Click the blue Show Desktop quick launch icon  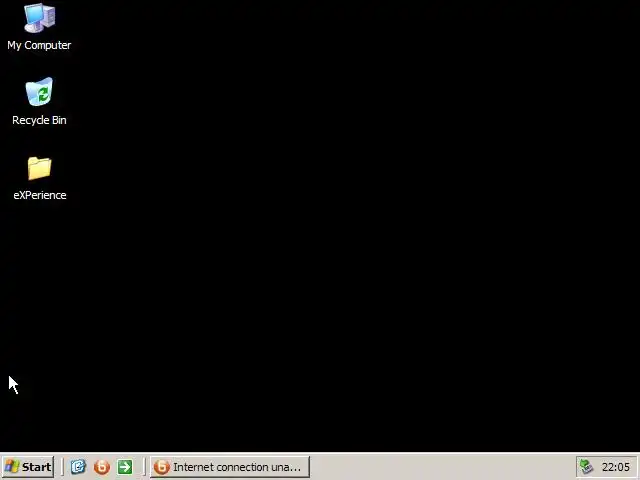[x=78, y=467]
